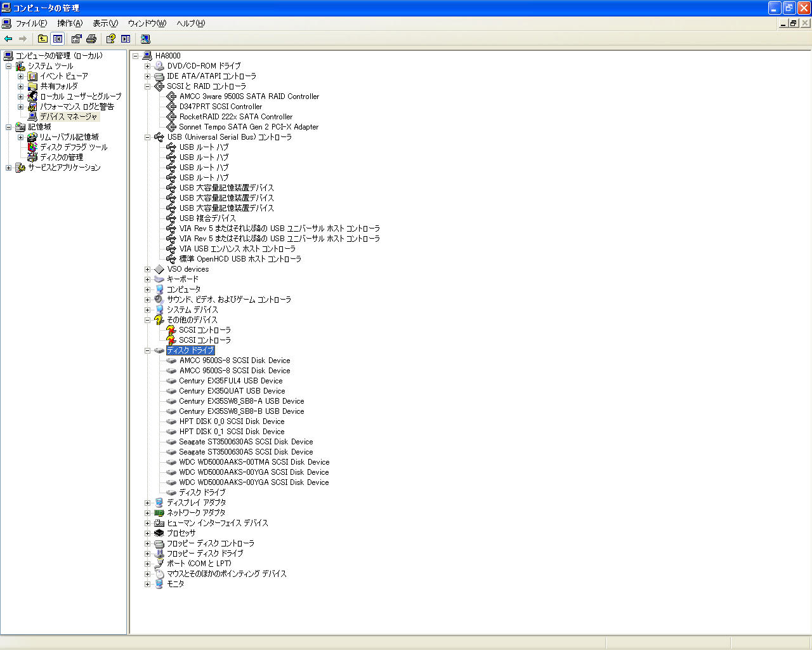
Task: Select Century EX35SW8_SB8-A USB Device
Action: pos(242,401)
